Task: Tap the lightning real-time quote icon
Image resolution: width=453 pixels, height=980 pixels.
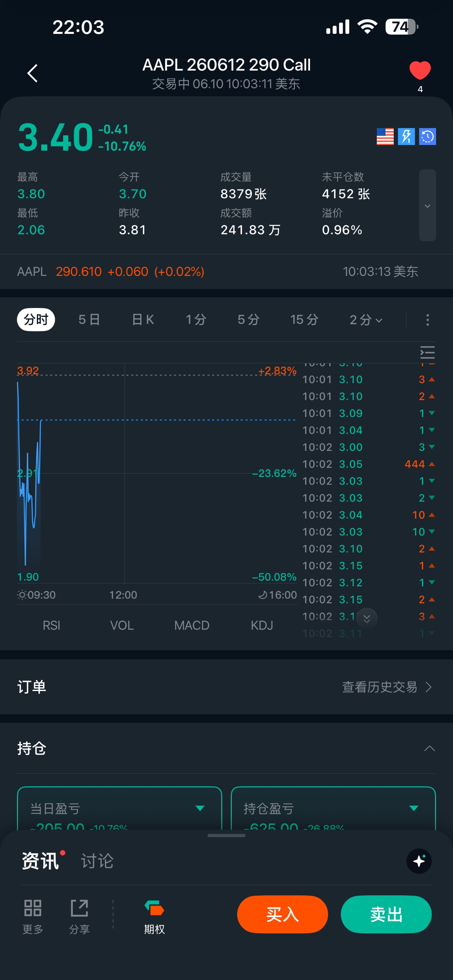Action: (406, 137)
